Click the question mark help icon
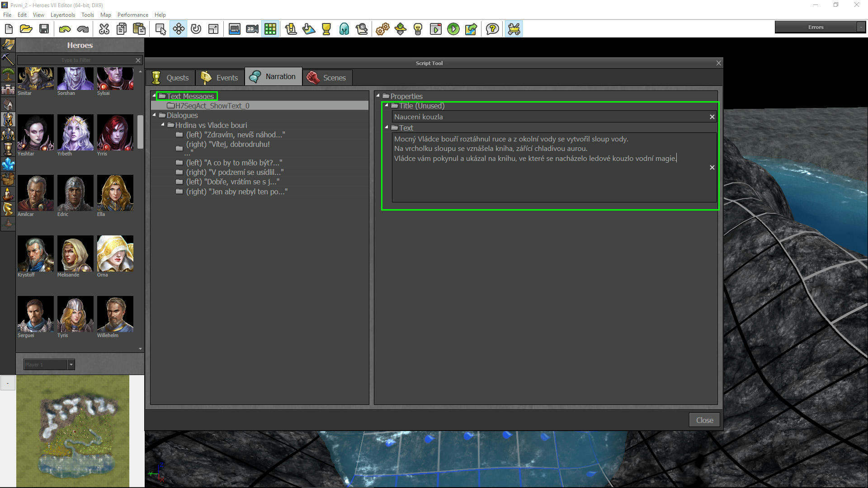 492,29
